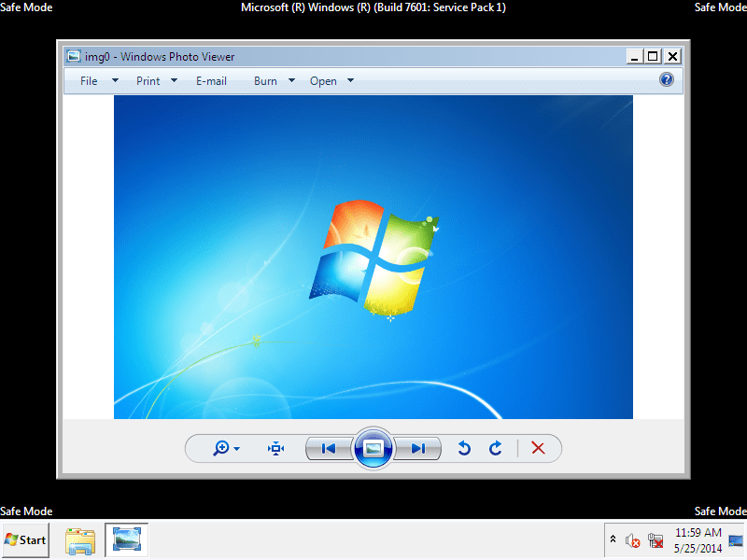The image size is (747, 560).
Task: Show hidden tray icons with the arrow
Action: 613,539
